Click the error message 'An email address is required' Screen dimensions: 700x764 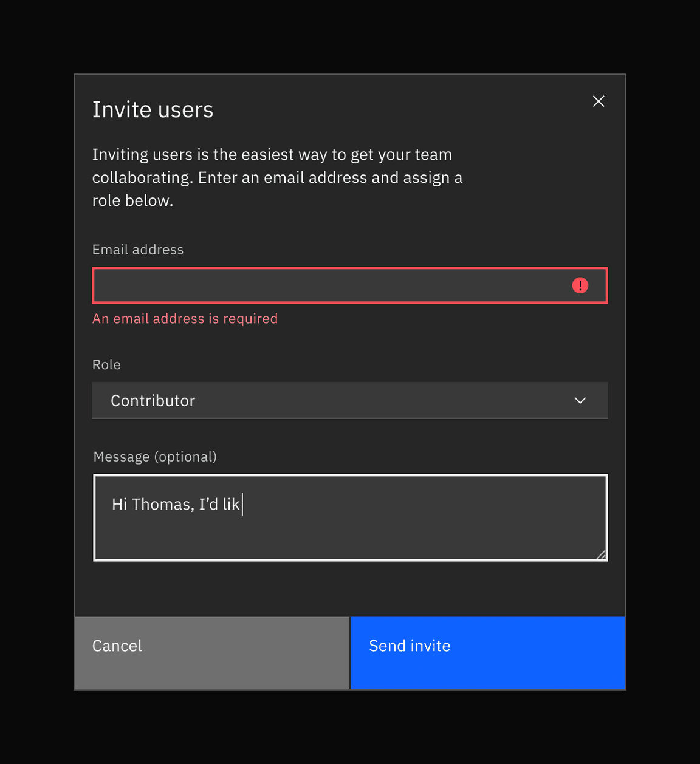(185, 318)
